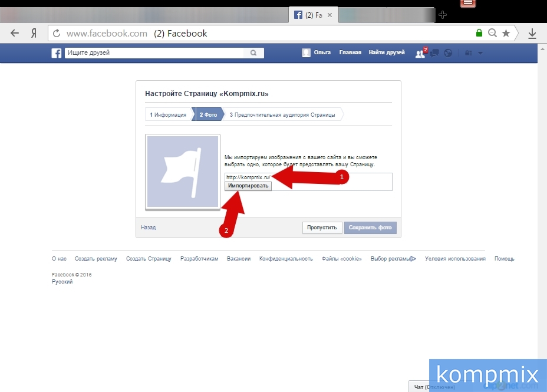Open Facebook notifications globe icon
547x392 pixels.
pos(448,53)
